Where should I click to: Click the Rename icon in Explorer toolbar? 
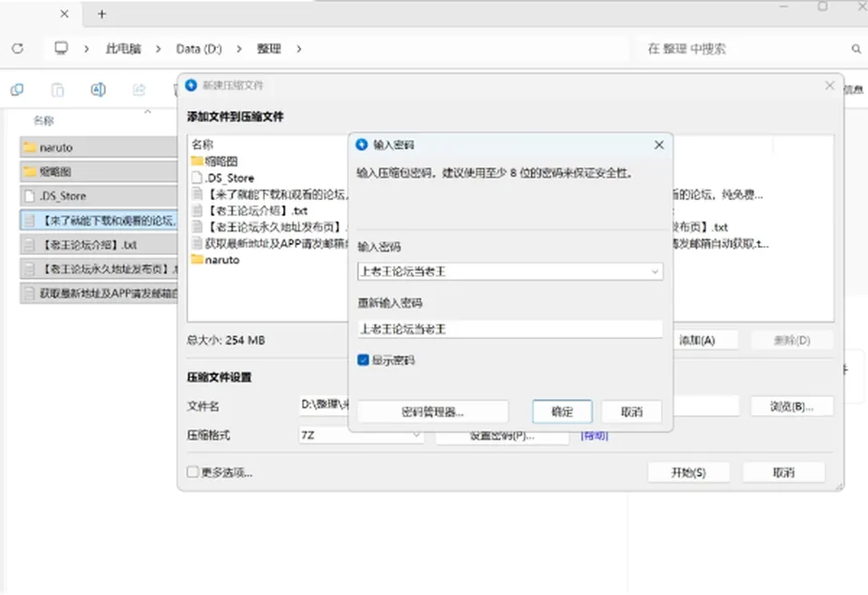click(98, 90)
